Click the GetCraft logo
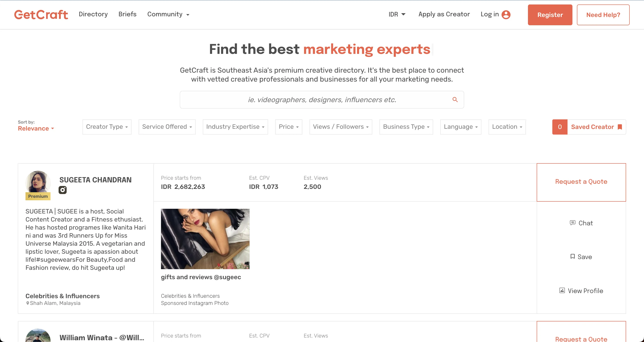 click(41, 15)
